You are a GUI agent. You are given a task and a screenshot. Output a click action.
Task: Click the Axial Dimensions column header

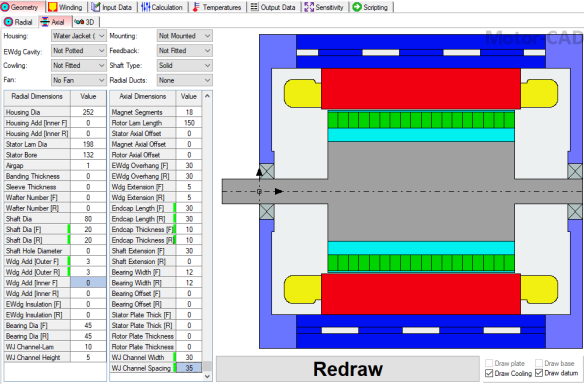pyautogui.click(x=142, y=97)
